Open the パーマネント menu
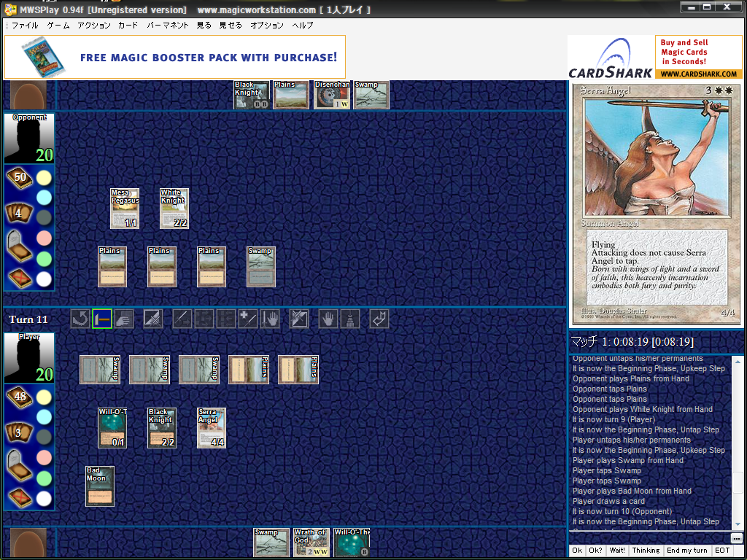Screen dimensions: 747x560 click(x=167, y=26)
